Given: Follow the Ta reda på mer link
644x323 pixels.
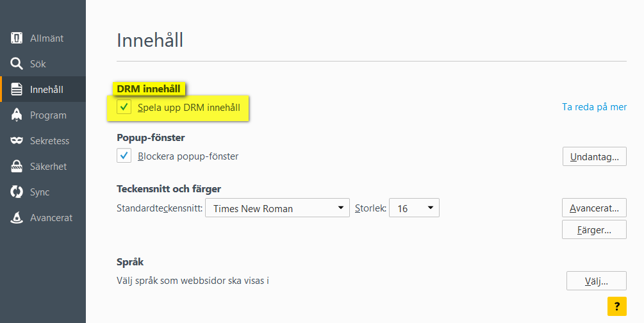Looking at the screenshot, I should 594,107.
